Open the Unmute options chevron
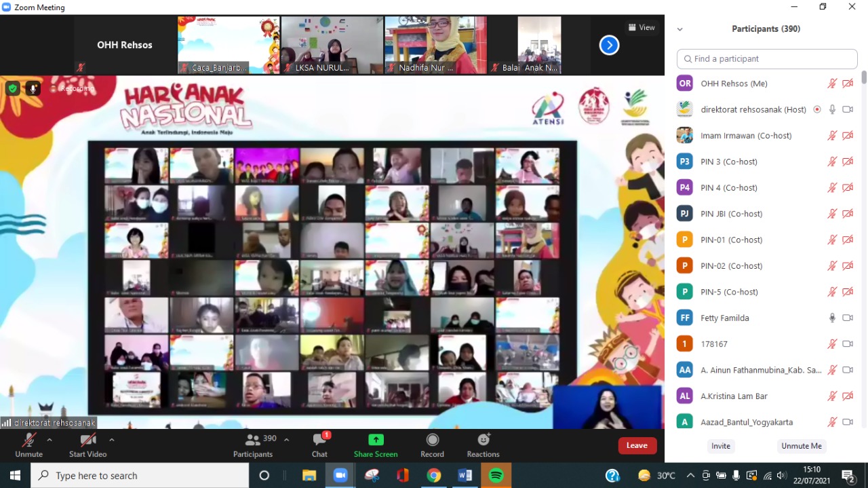Screen dimensions: 868x488 pyautogui.click(x=49, y=439)
